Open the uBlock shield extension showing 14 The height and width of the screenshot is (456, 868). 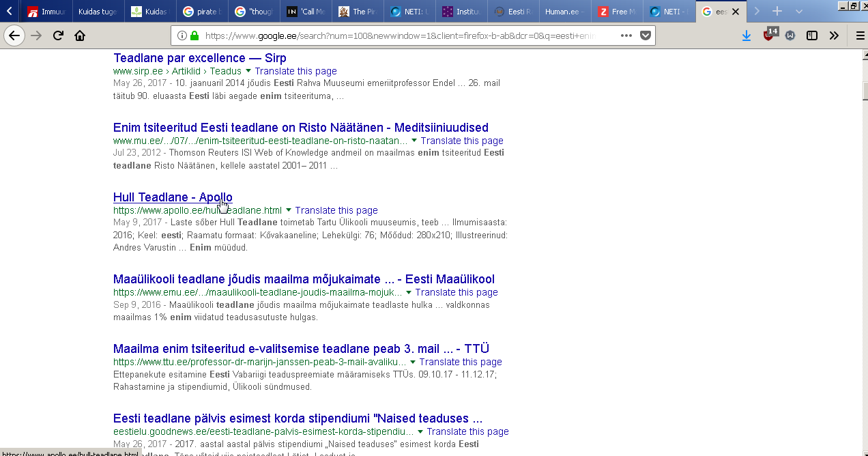(769, 35)
